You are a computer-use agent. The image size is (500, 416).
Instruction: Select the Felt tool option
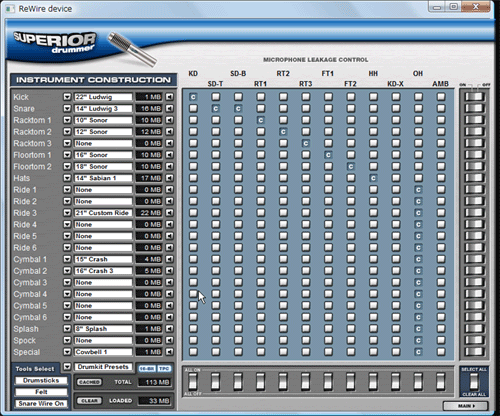41,392
